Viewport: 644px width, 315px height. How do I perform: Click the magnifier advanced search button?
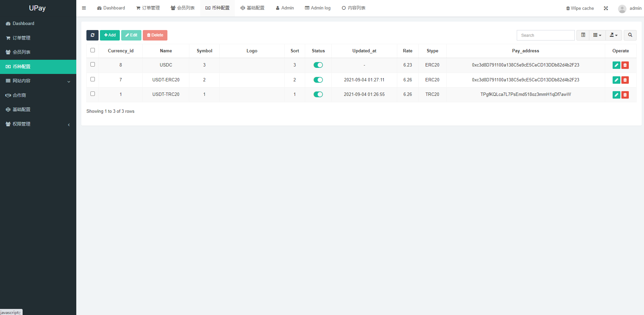[630, 35]
